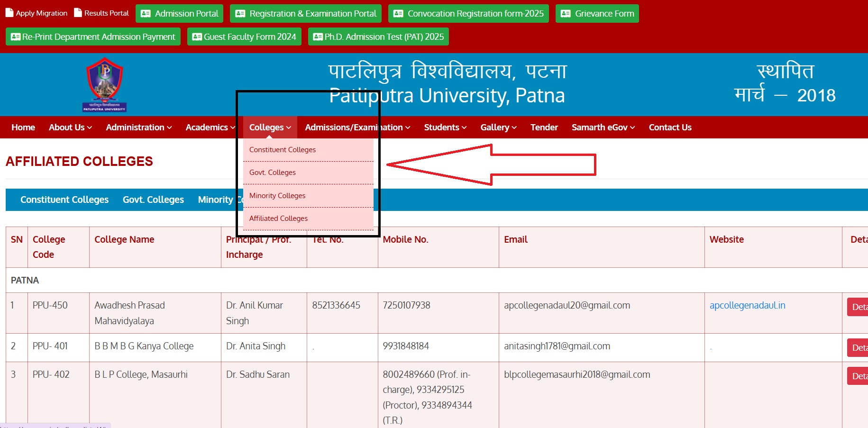Click the Results Portal file icon
Image resolution: width=868 pixels, height=428 pixels.
pos(78,13)
